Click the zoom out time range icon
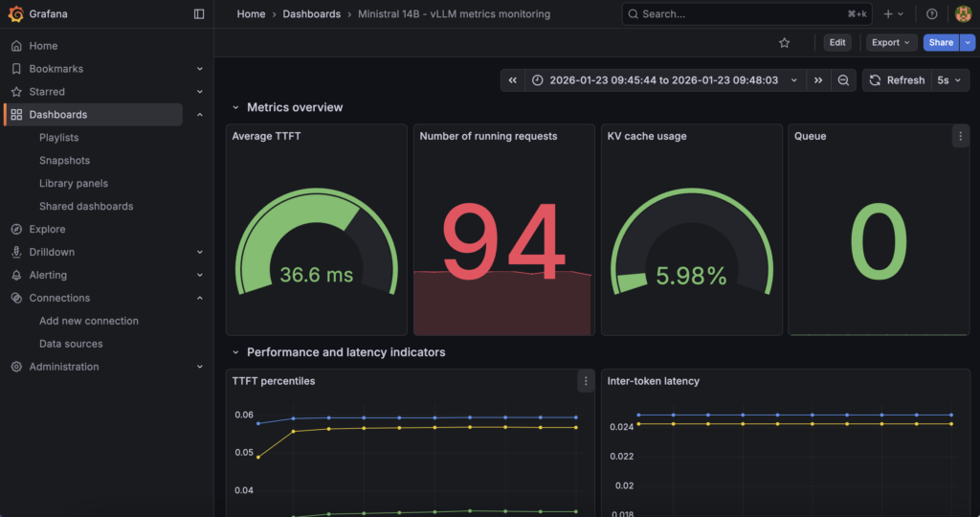The image size is (980, 517). click(843, 80)
